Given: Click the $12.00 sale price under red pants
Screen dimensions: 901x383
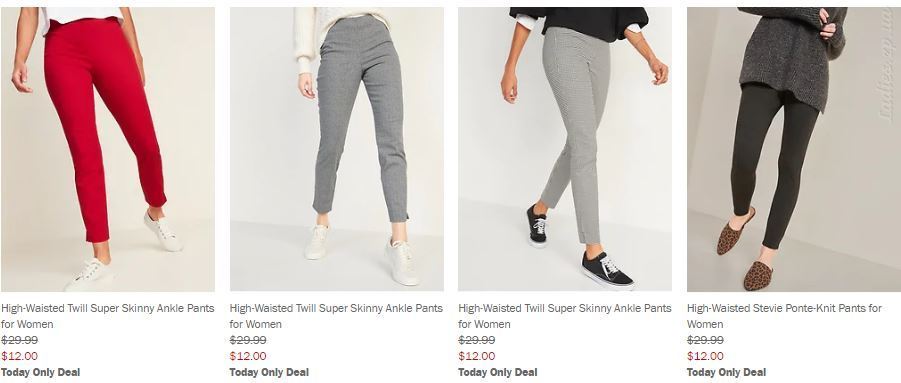Looking at the screenshot, I should [x=20, y=356].
